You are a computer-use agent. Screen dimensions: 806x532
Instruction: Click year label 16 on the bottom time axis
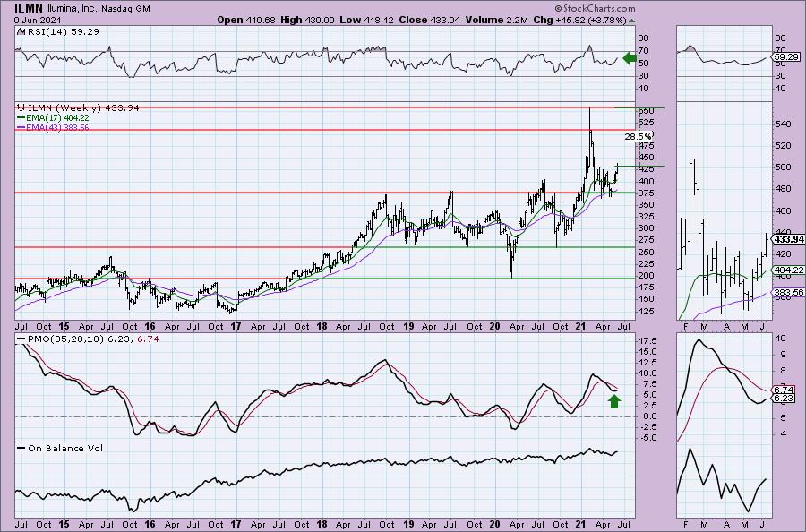pyautogui.click(x=150, y=524)
